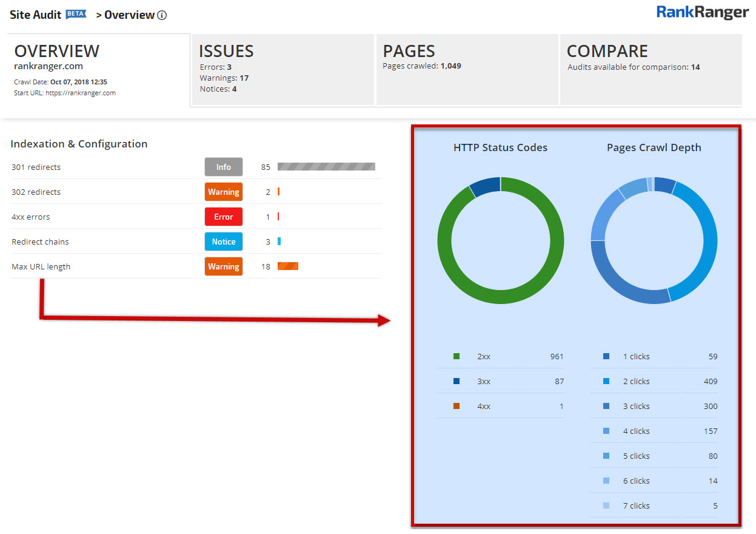Click the dark blue 3xx legend swatch

click(457, 382)
